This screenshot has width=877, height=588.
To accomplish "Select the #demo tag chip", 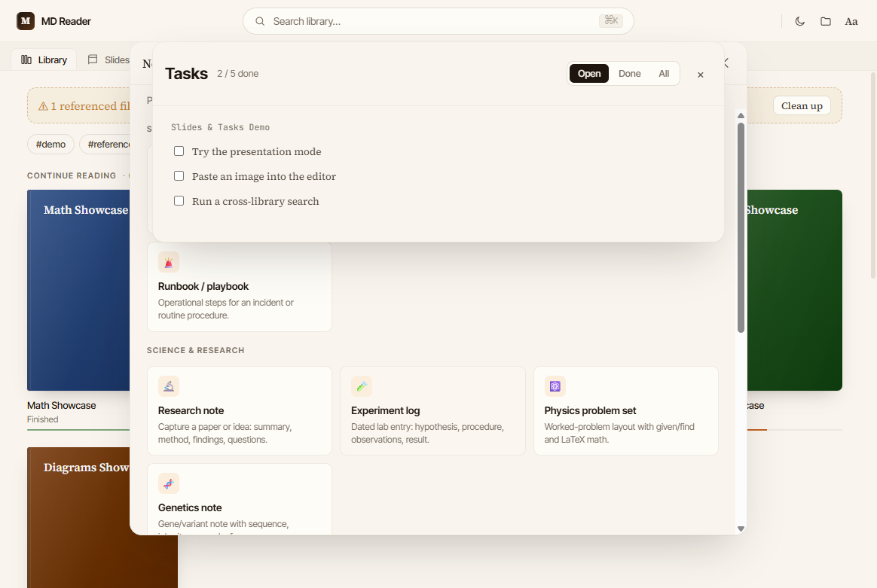I will 51,145.
